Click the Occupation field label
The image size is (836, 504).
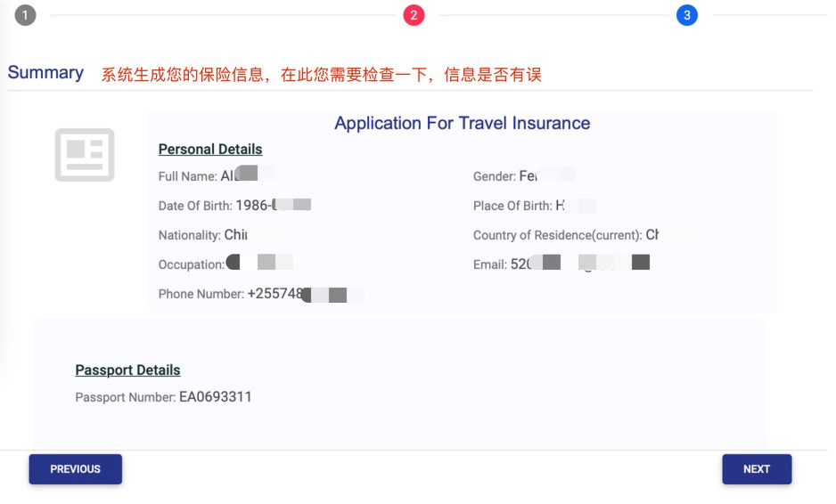coord(191,265)
